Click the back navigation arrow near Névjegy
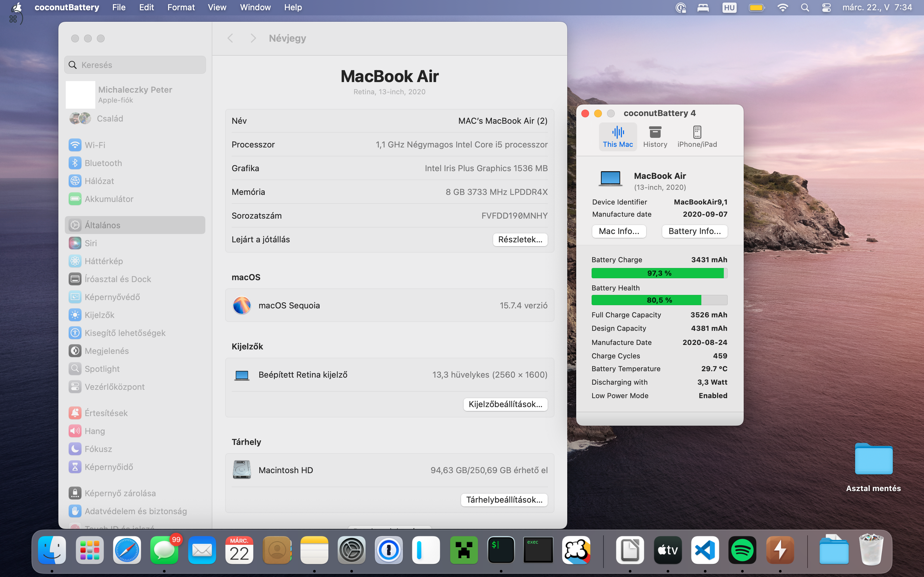The height and width of the screenshot is (577, 924). pos(231,38)
